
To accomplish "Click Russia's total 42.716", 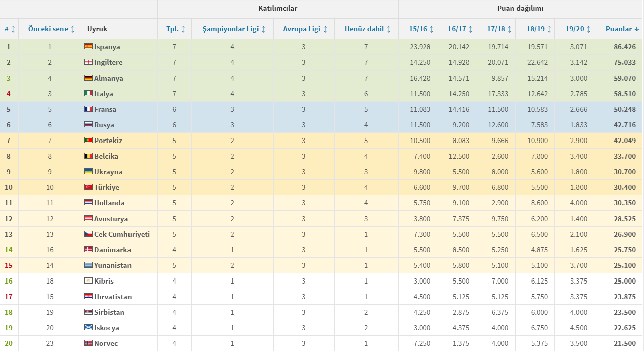I will [625, 125].
